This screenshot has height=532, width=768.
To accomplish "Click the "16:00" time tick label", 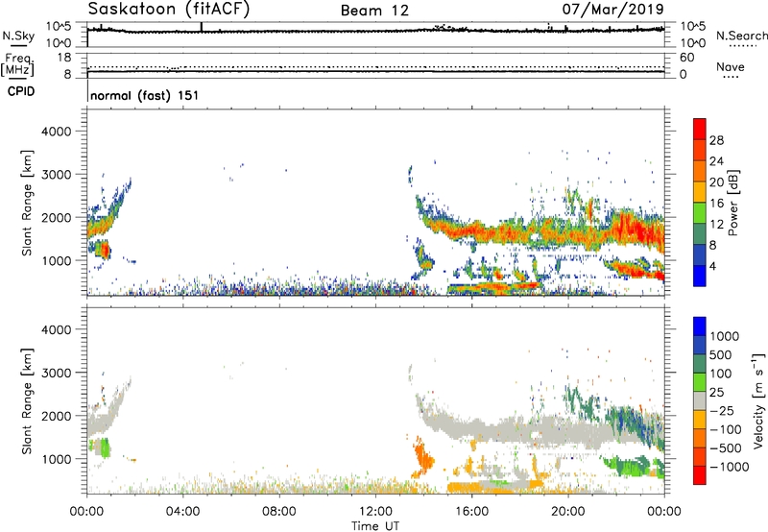I will pyautogui.click(x=471, y=512).
